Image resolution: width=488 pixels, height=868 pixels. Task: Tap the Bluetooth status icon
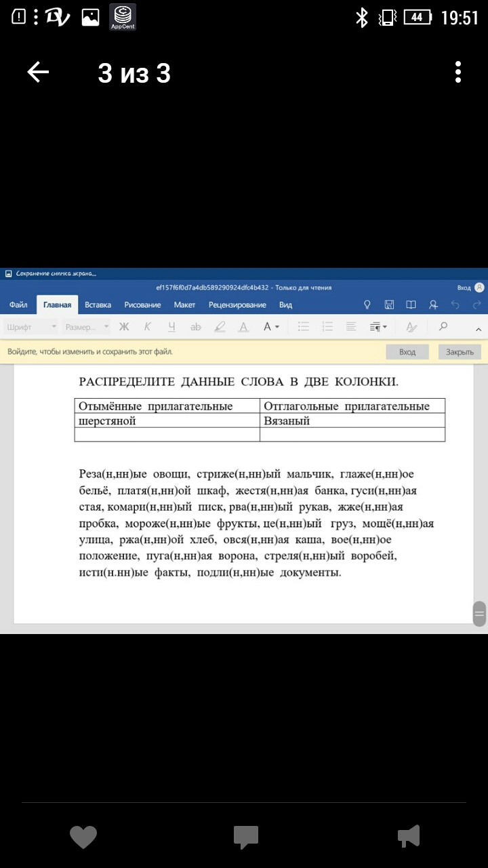coord(362,17)
